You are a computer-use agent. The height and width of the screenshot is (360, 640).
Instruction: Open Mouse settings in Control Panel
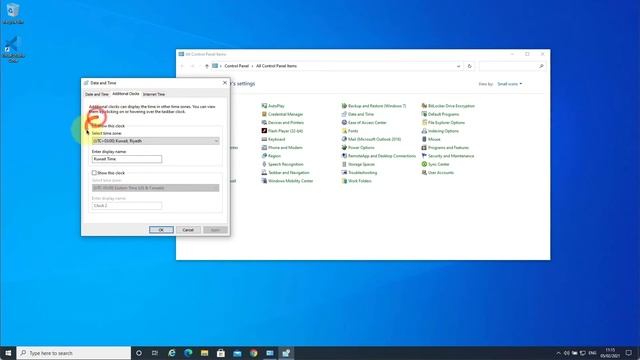click(x=431, y=139)
